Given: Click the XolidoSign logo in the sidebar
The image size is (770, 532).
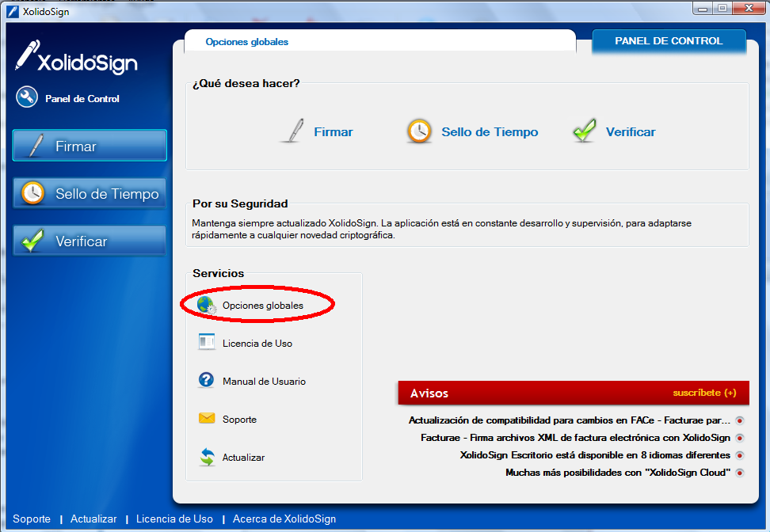Looking at the screenshot, I should point(77,58).
